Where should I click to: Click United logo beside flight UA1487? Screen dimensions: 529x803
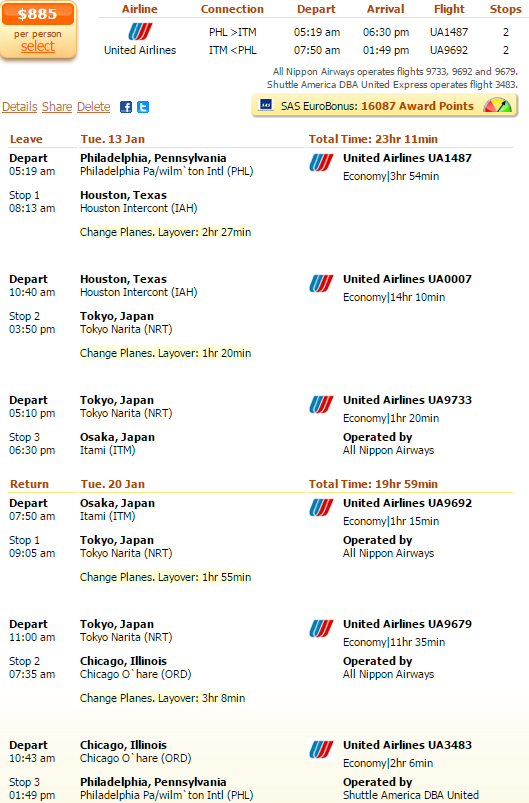pos(321,163)
